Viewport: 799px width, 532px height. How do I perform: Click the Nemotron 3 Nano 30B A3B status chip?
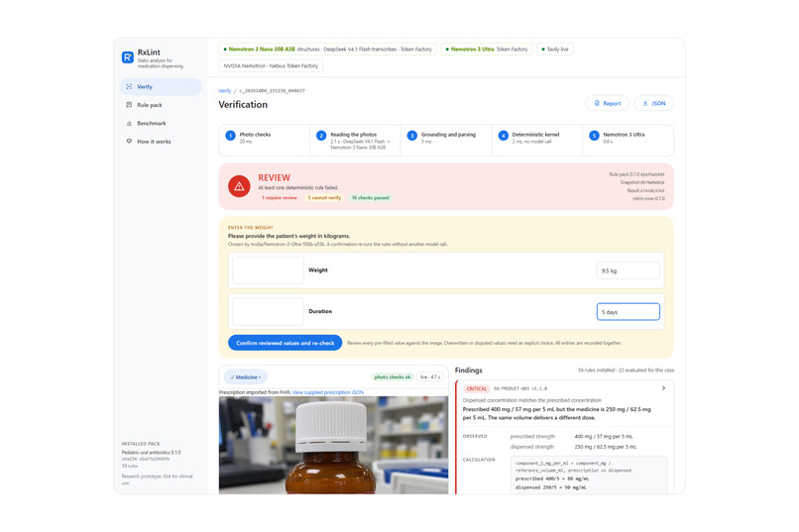tap(327, 50)
